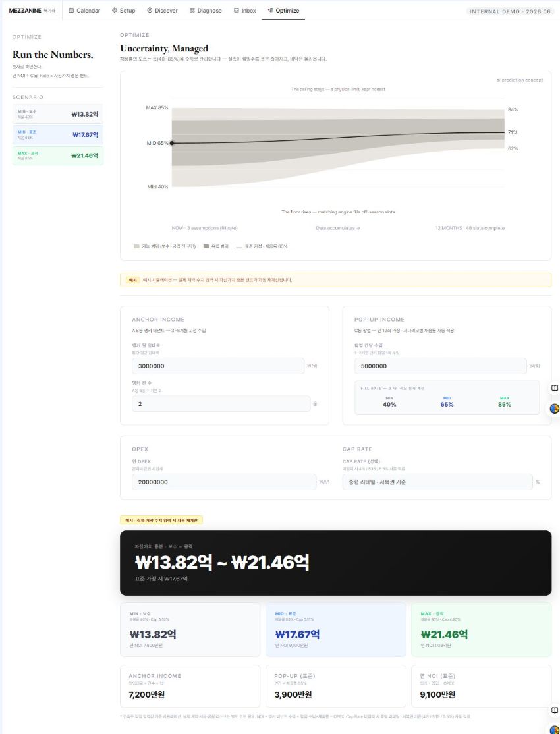Click the anchor monthly rent field 3000000

[217, 366]
